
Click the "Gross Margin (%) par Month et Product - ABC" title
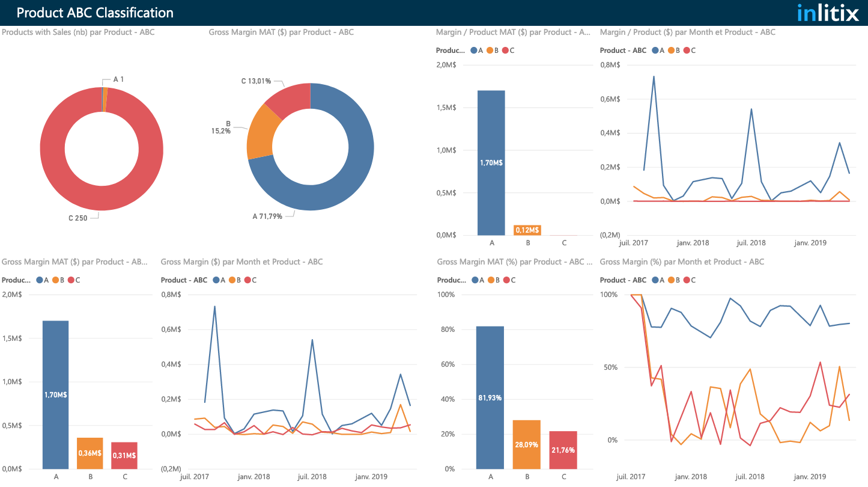tap(682, 262)
